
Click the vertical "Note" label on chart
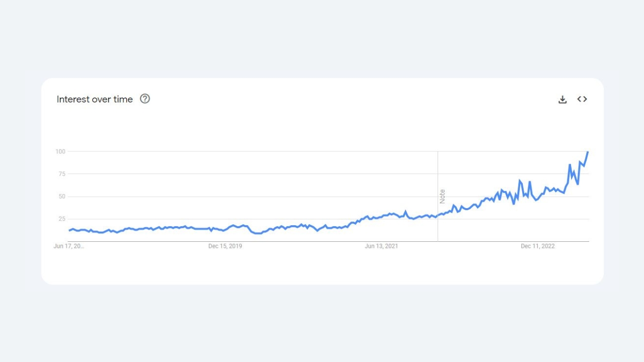442,196
